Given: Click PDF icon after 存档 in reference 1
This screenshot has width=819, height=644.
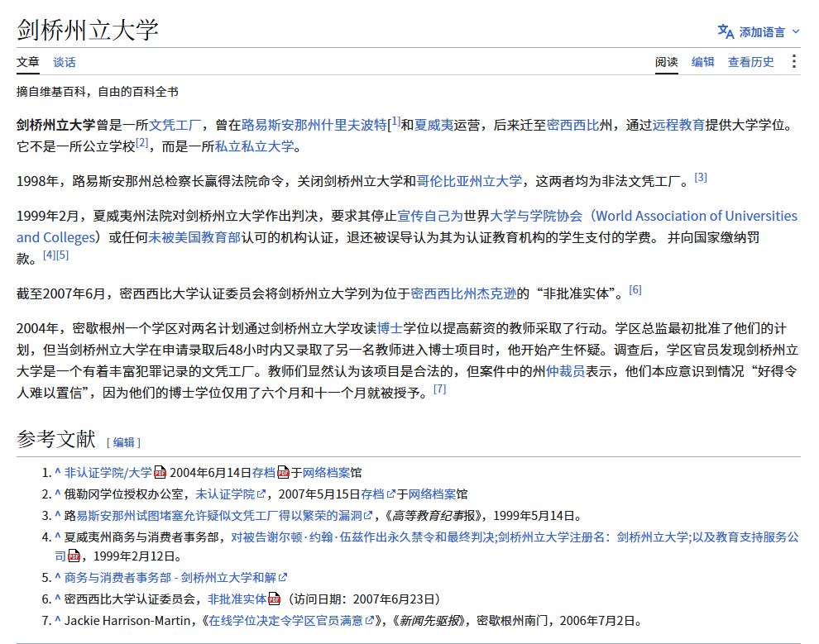Looking at the screenshot, I should pos(283,472).
